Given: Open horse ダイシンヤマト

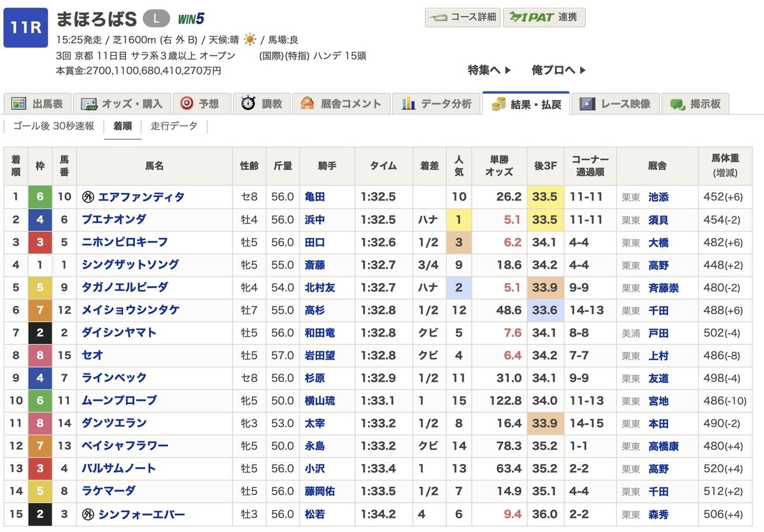Looking at the screenshot, I should pyautogui.click(x=119, y=333).
